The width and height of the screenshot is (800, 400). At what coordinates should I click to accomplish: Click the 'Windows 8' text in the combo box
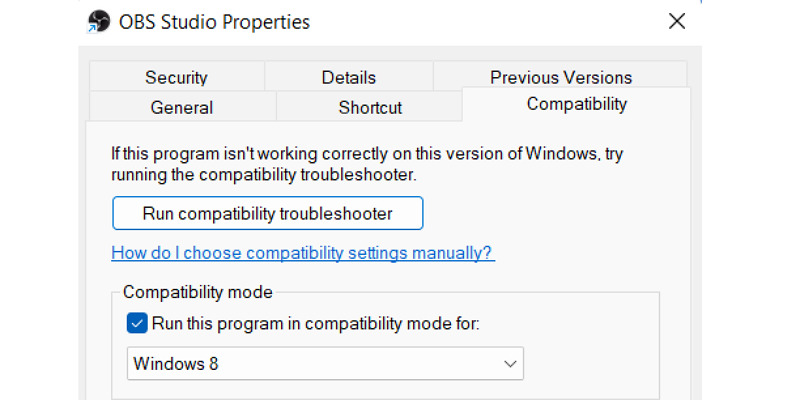pyautogui.click(x=176, y=364)
